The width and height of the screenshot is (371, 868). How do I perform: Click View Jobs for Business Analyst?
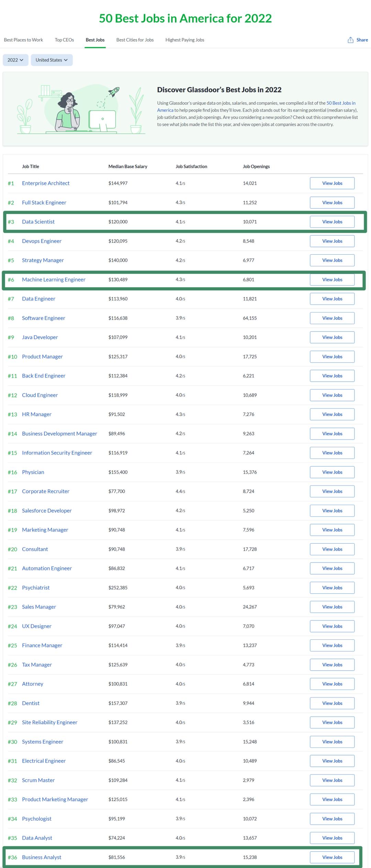pyautogui.click(x=332, y=857)
